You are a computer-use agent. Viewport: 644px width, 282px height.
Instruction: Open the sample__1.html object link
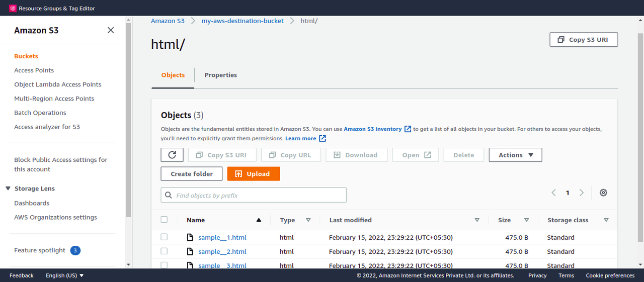coord(222,237)
